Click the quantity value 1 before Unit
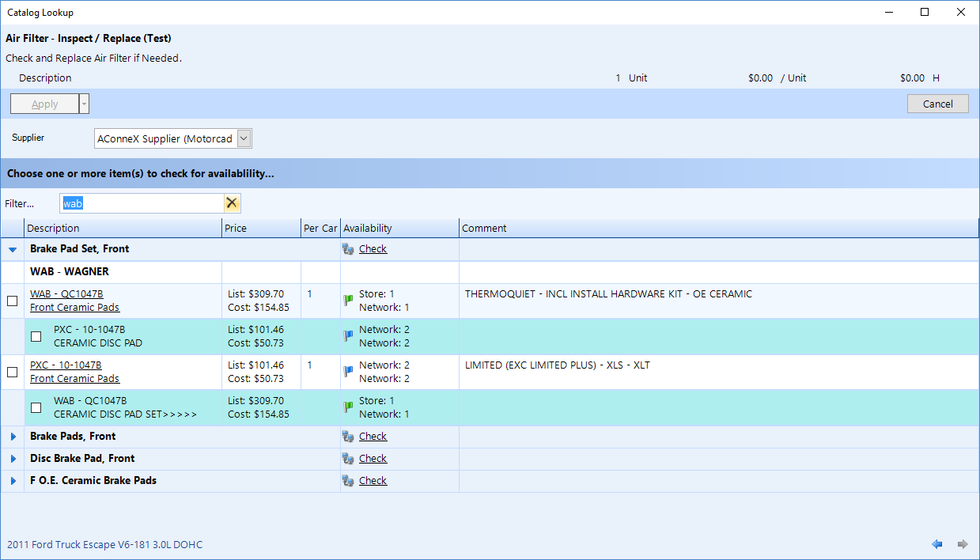980x560 pixels. coord(618,78)
